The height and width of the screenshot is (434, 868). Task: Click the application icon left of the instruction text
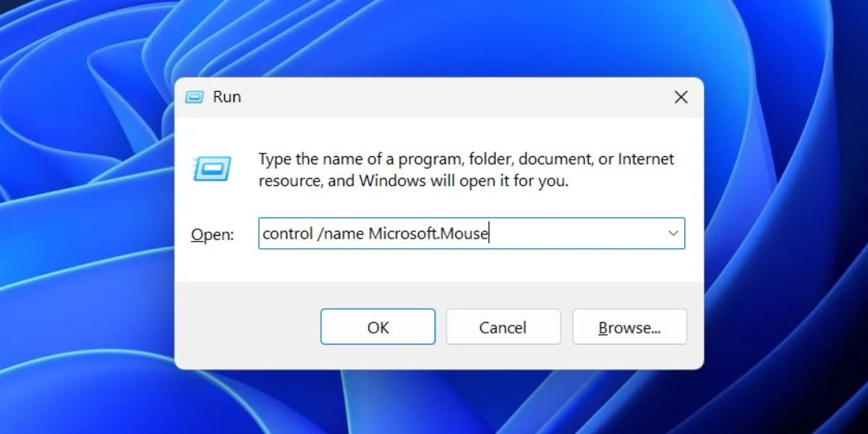coord(212,168)
